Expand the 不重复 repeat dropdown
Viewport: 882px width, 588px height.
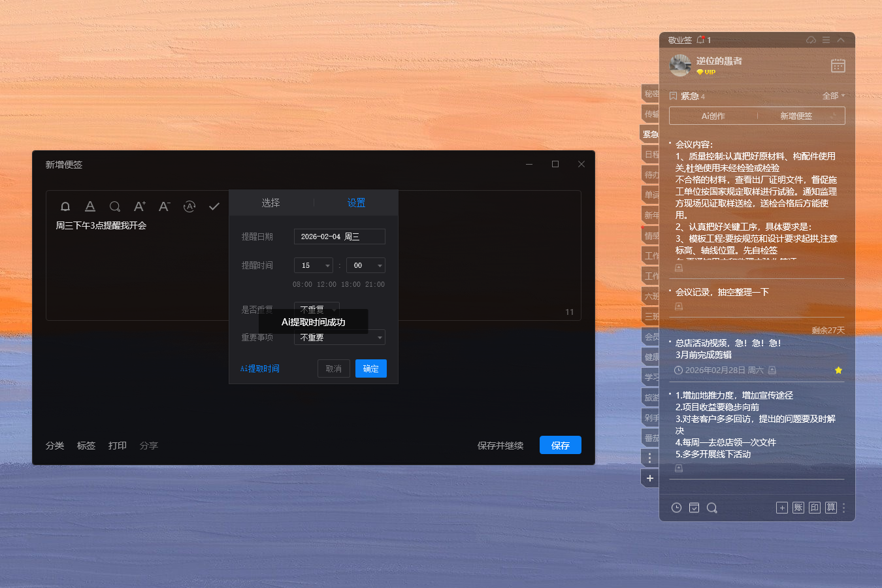point(316,308)
